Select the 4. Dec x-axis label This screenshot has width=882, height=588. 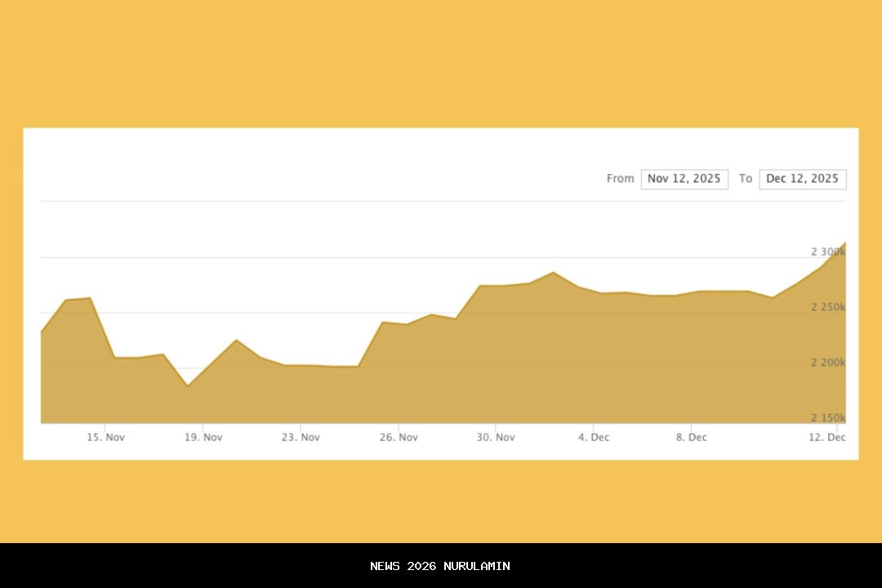(594, 438)
